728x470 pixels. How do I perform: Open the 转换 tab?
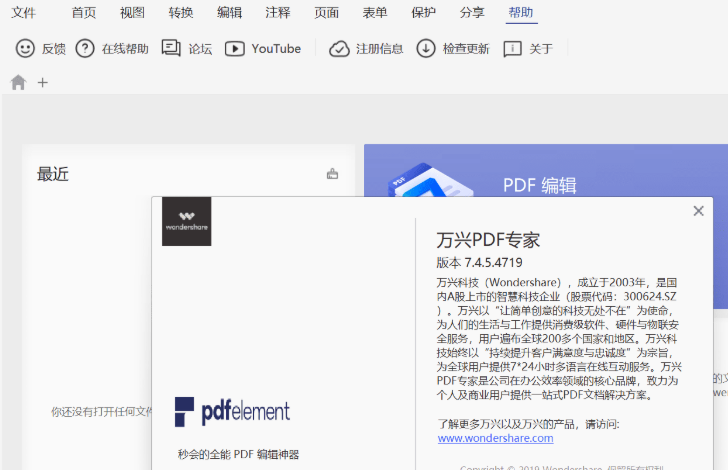tap(181, 13)
